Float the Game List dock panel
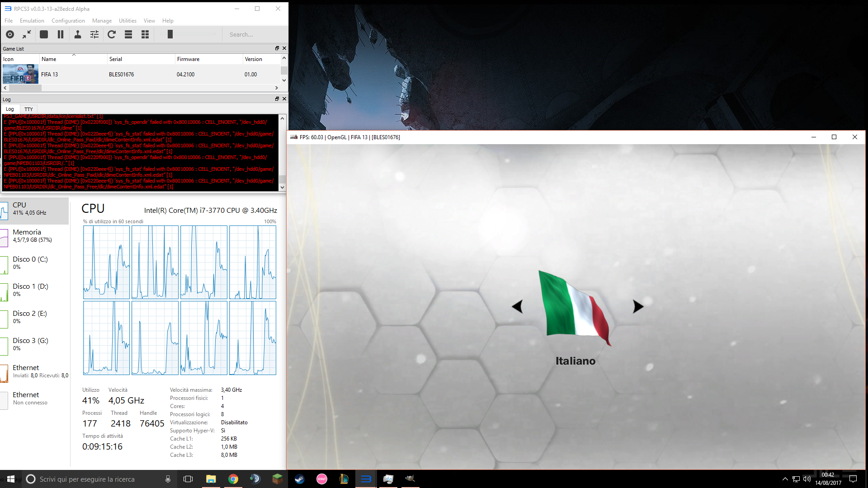 click(277, 48)
